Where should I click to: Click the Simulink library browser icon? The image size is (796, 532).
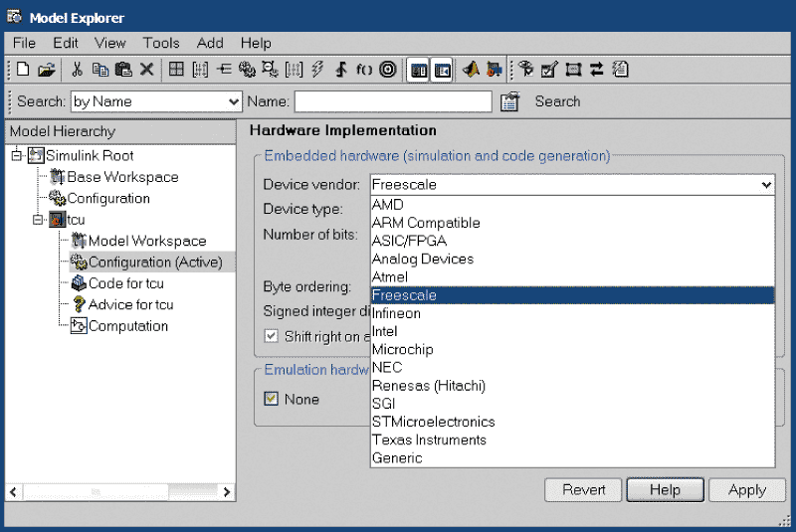pos(495,70)
